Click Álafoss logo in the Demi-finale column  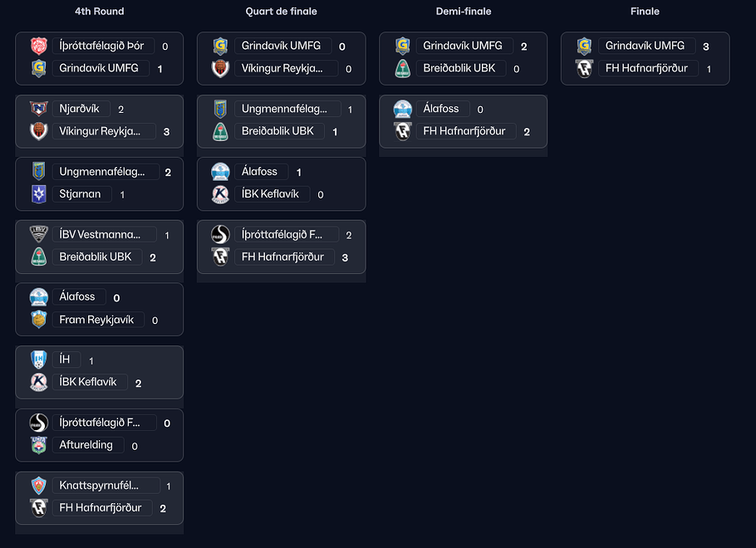coord(403,110)
